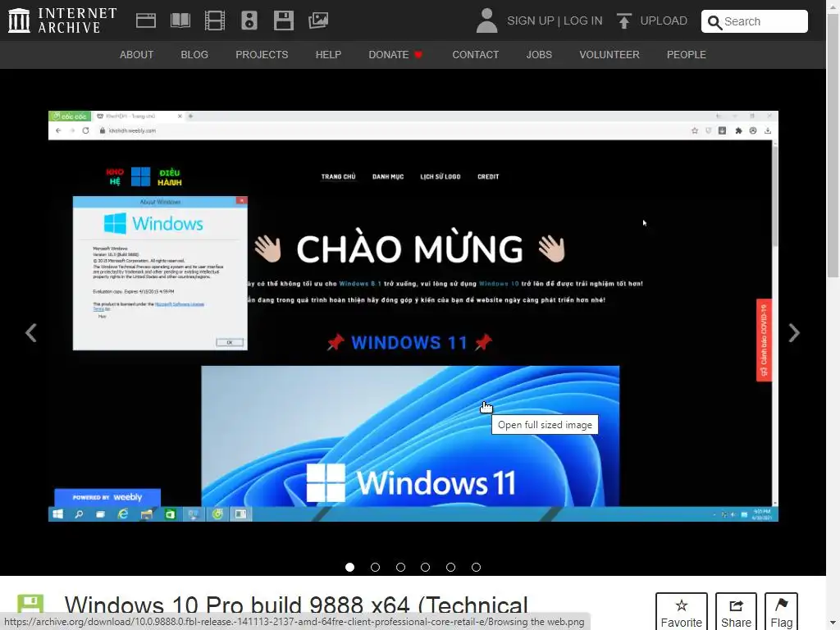Click the Flag icon

click(782, 605)
